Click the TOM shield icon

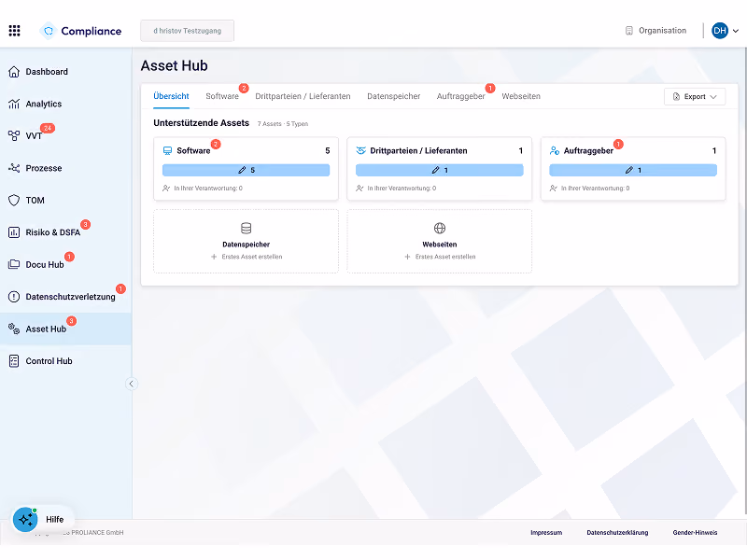pyautogui.click(x=14, y=201)
